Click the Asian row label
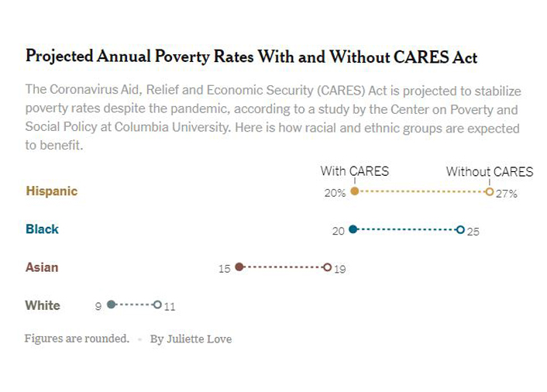This screenshot has width=547, height=392. coord(42,267)
